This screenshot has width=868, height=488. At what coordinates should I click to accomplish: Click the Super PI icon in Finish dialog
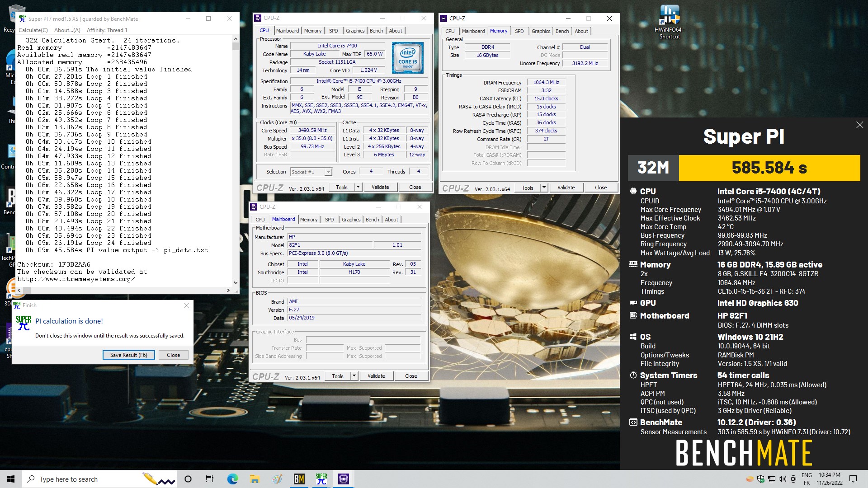(24, 323)
